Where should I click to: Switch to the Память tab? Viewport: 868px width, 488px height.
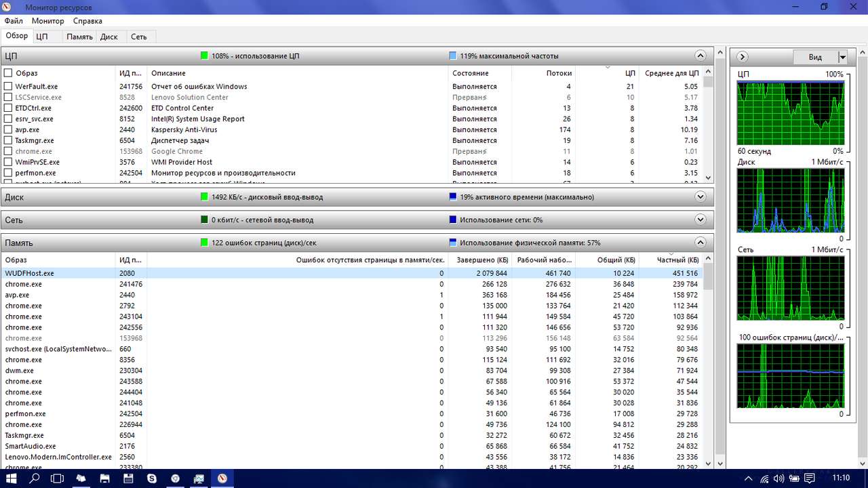(79, 36)
